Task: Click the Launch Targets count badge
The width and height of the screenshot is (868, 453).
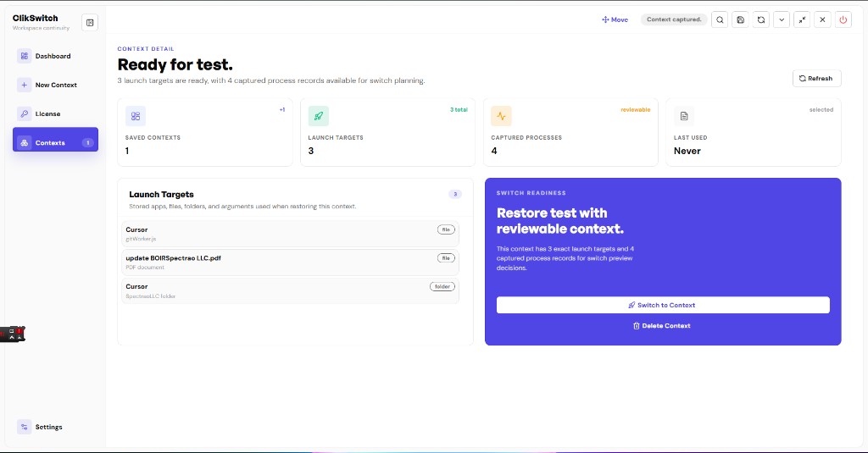Action: point(455,194)
